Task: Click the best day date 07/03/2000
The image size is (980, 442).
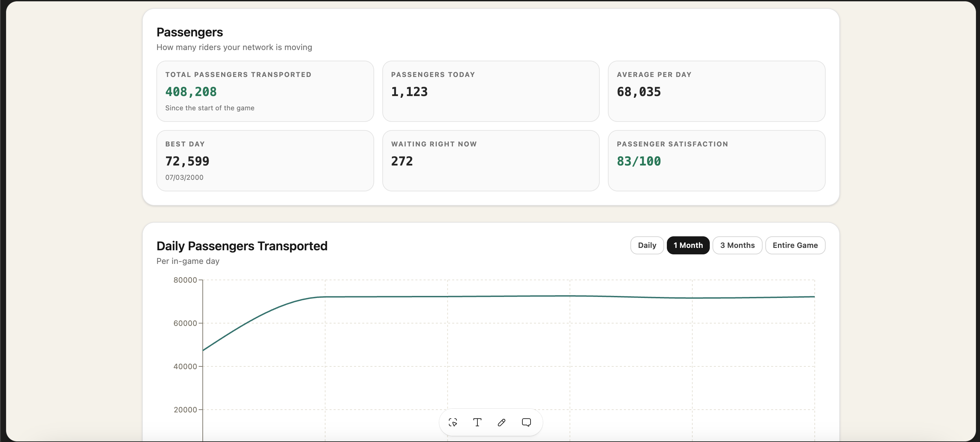Action: pyautogui.click(x=184, y=177)
